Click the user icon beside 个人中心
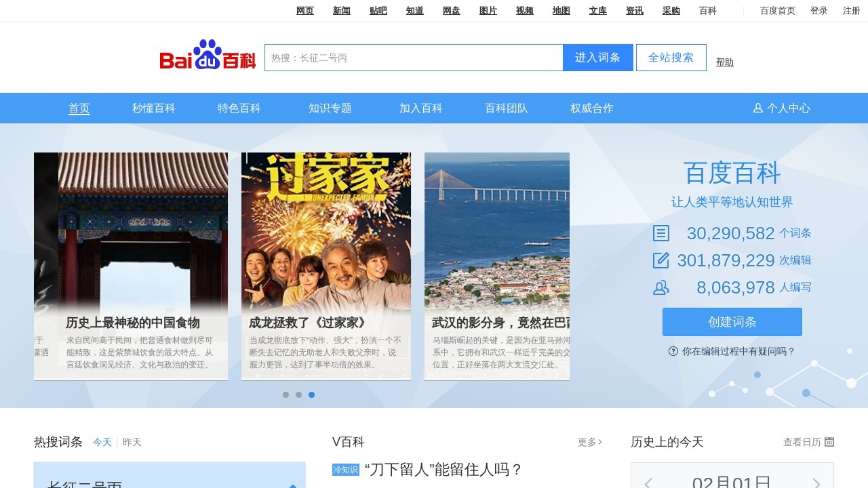The image size is (868, 488). (758, 108)
